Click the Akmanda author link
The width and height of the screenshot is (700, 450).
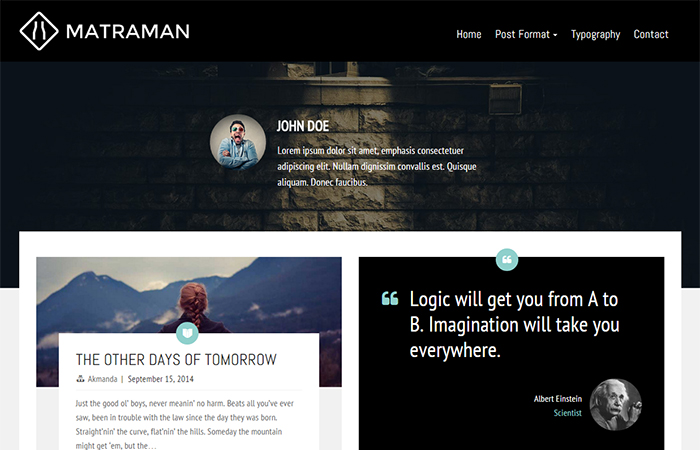coord(102,379)
